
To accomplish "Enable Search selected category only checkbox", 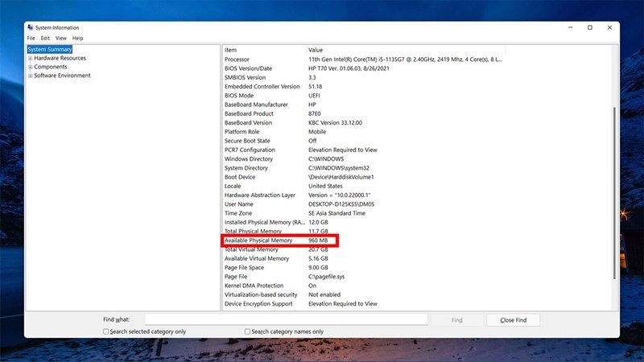I will [106, 331].
